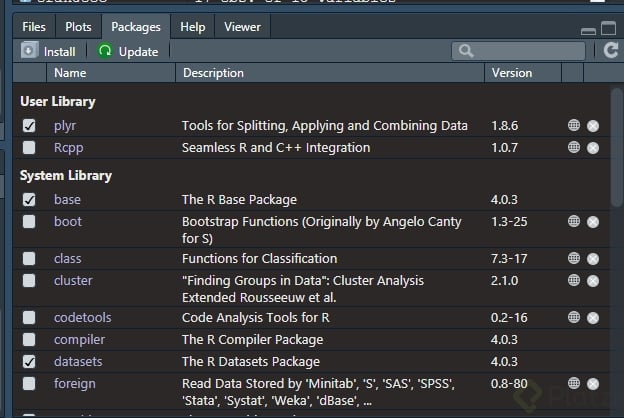This screenshot has height=418, width=624.
Task: Click the globe icon for codetools
Action: coord(574,318)
